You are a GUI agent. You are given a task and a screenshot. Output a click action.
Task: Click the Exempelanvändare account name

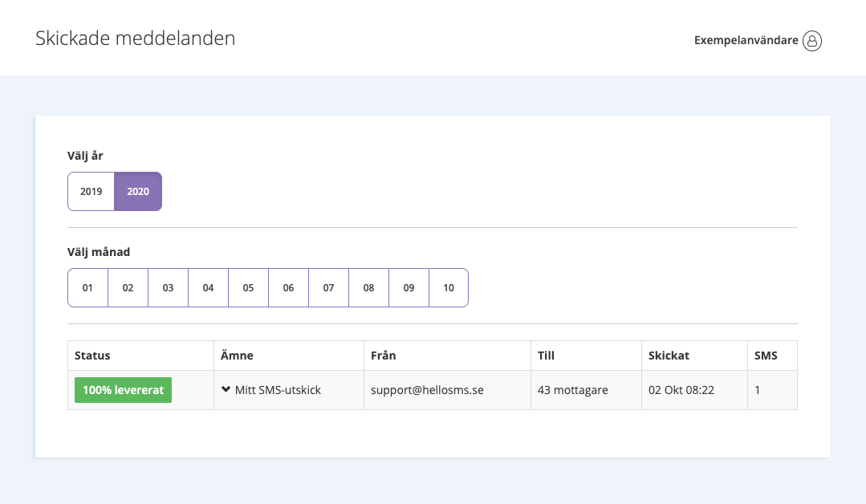pyautogui.click(x=746, y=40)
